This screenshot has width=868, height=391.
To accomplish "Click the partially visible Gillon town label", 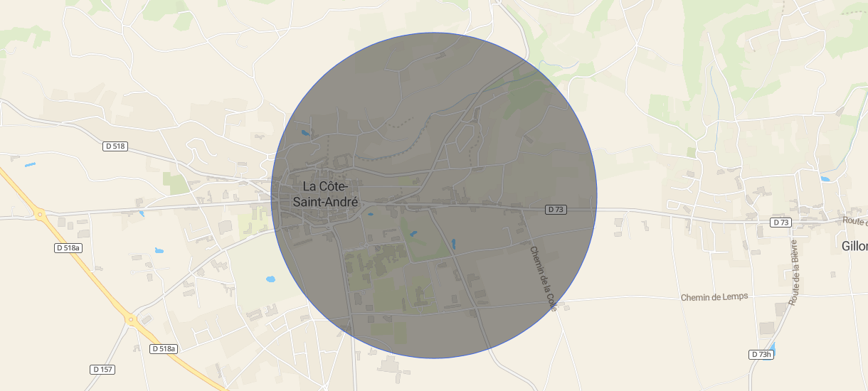I will pos(854,246).
